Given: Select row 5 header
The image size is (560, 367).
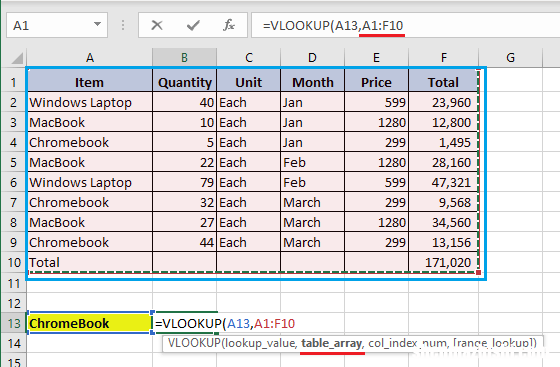Looking at the screenshot, I should point(14,162).
